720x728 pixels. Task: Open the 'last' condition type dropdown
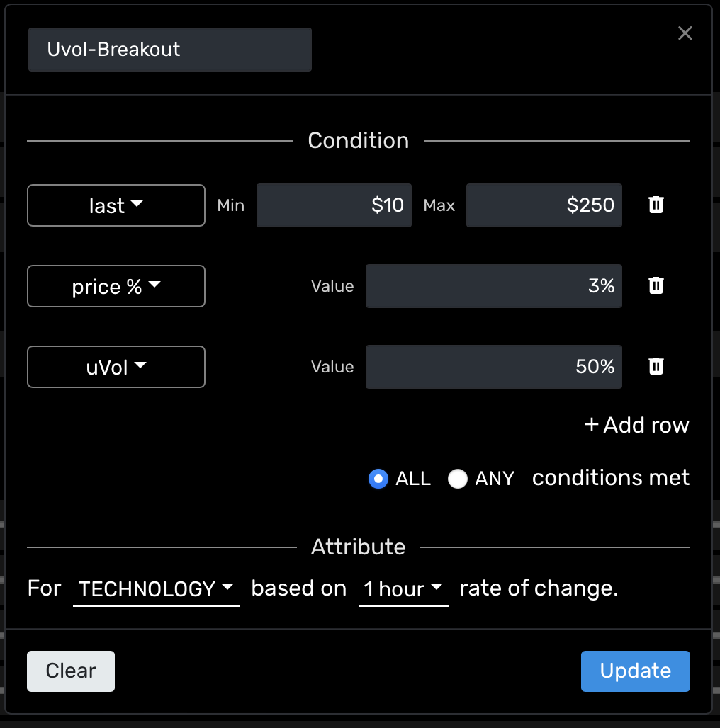click(x=116, y=205)
